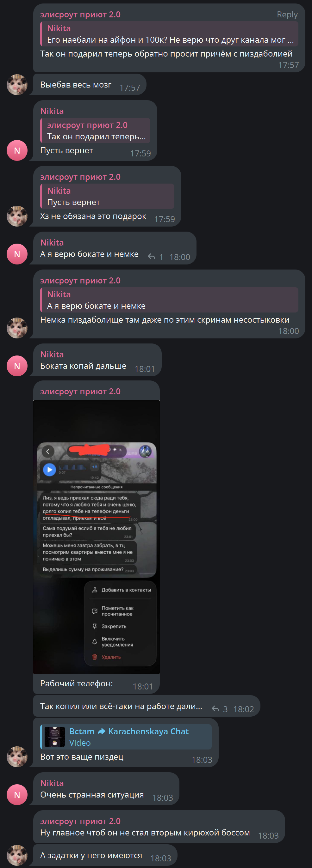Click the animal avatar beside Выебав весь мозг
This screenshot has width=312, height=868.
17,85
